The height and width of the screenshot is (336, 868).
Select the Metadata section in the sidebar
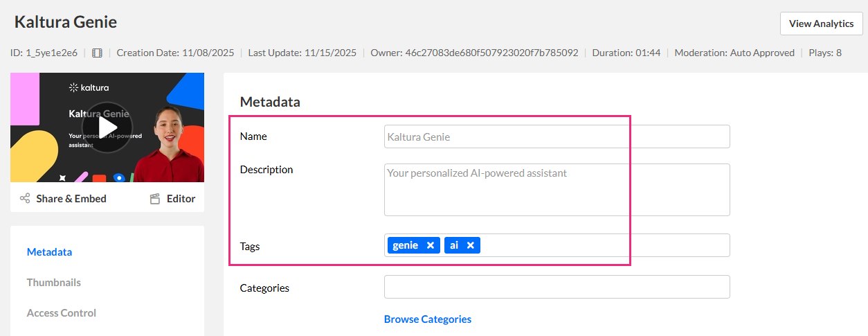tap(49, 252)
